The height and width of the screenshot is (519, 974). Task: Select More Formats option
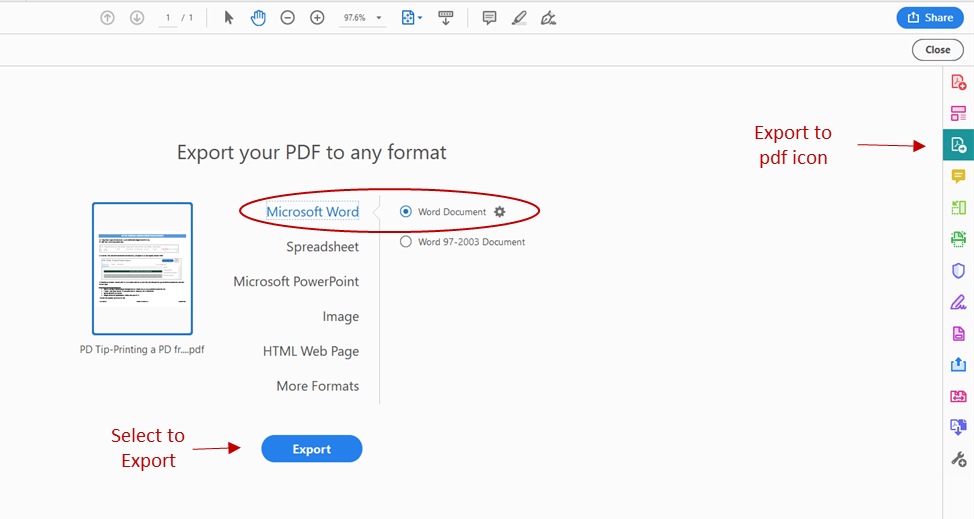317,386
